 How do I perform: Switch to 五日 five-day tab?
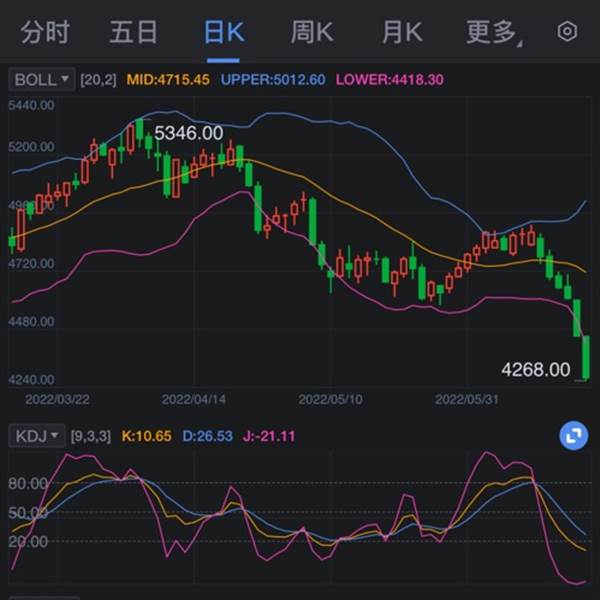tap(134, 32)
